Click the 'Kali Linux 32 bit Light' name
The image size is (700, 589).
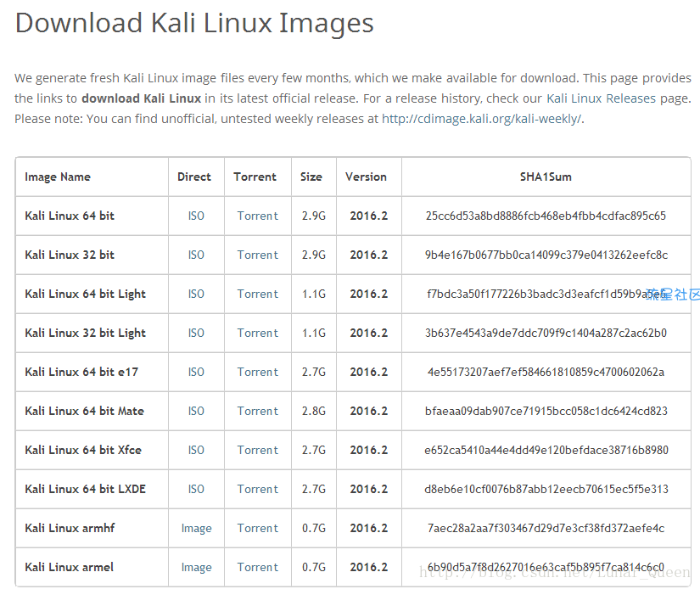click(85, 334)
